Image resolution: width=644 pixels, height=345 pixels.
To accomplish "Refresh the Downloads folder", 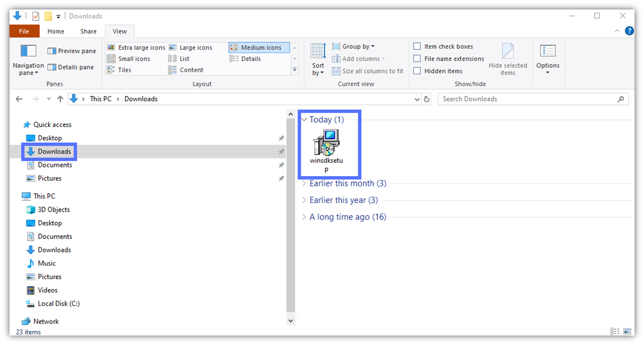I will [x=426, y=99].
